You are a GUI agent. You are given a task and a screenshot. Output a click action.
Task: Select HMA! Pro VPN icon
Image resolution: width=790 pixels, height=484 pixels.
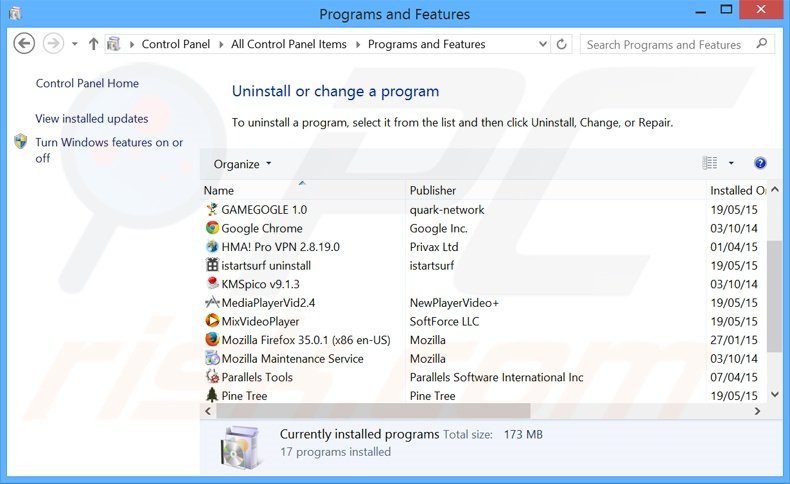coord(212,246)
